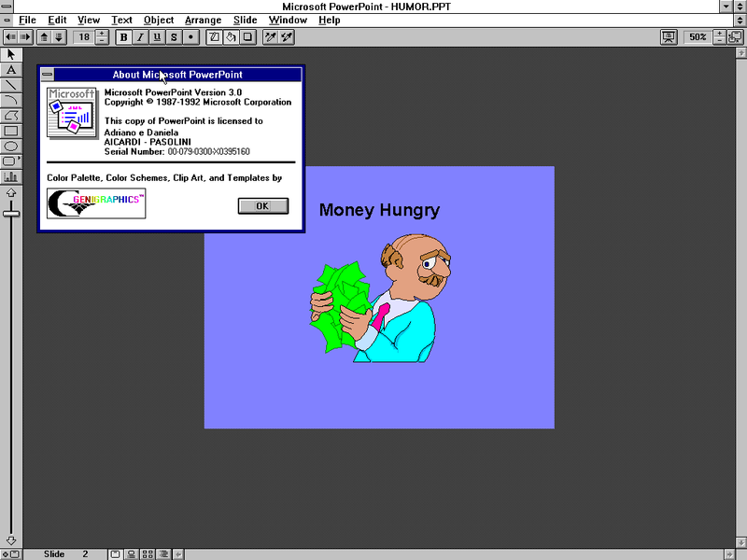Click the vertical scrollbar up arrow
The height and width of the screenshot is (560, 747).
click(741, 54)
